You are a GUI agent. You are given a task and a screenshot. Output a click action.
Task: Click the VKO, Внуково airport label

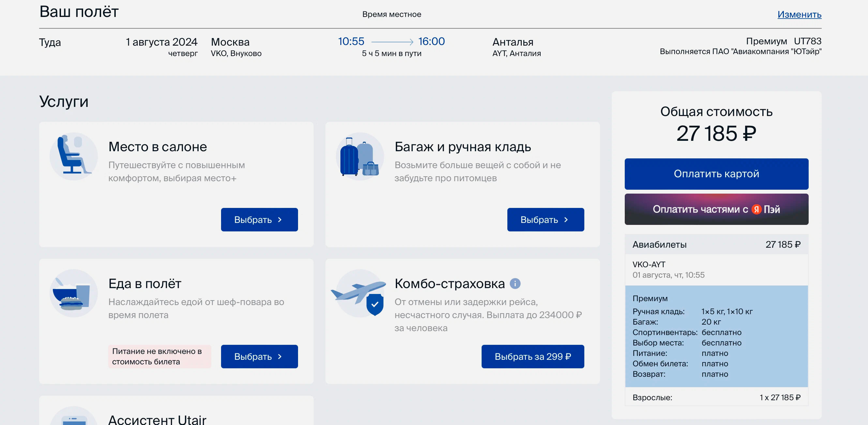coord(236,53)
